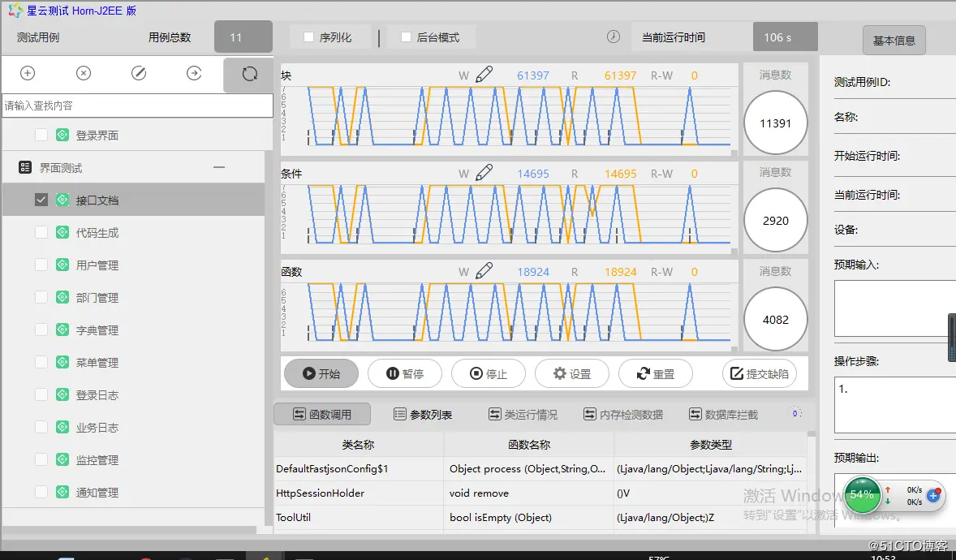The width and height of the screenshot is (956, 560).
Task: Click the green icon next to 字典管理
Action: click(62, 330)
